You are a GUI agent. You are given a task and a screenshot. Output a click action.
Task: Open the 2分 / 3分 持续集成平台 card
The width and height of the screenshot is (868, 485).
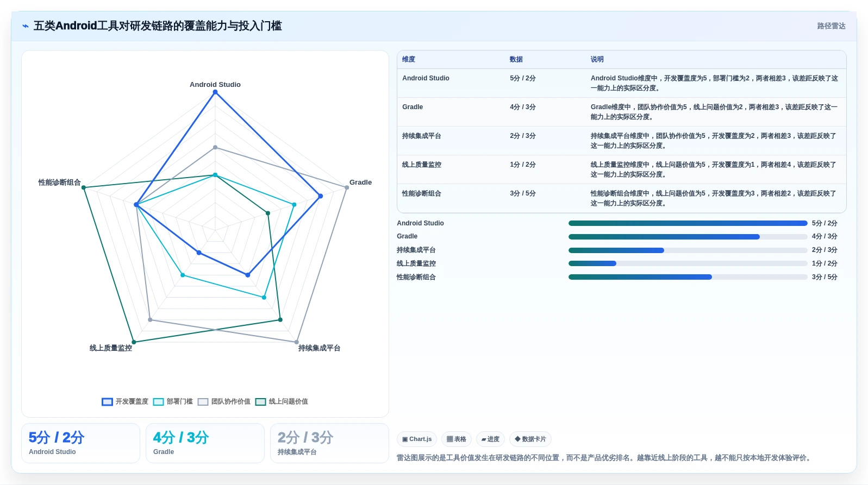[x=329, y=443]
